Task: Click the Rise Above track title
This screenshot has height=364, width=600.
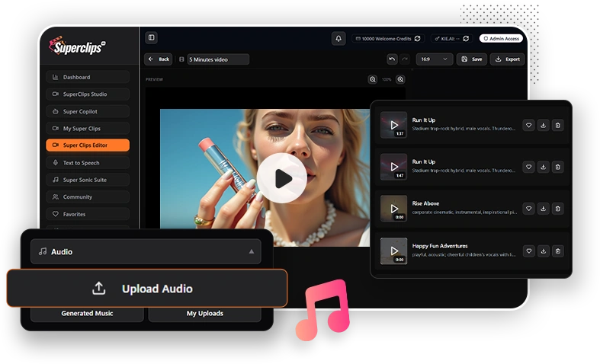Action: pyautogui.click(x=425, y=203)
